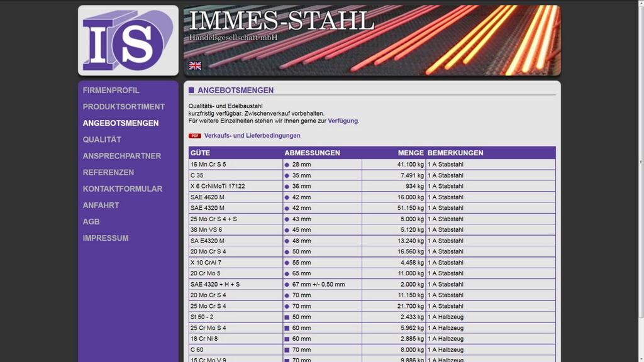
Task: Click the 5.000 kg quantity
Action: [x=394, y=219]
